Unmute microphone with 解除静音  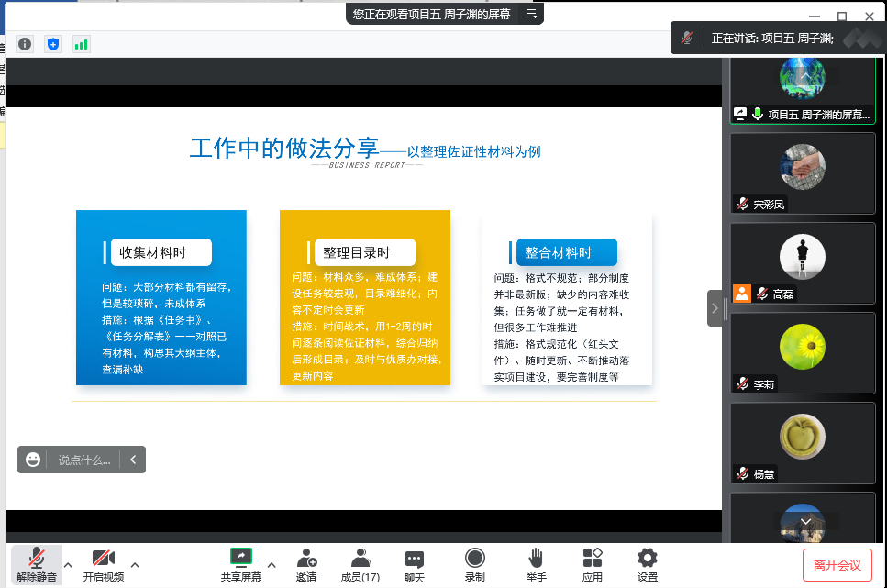click(x=37, y=565)
